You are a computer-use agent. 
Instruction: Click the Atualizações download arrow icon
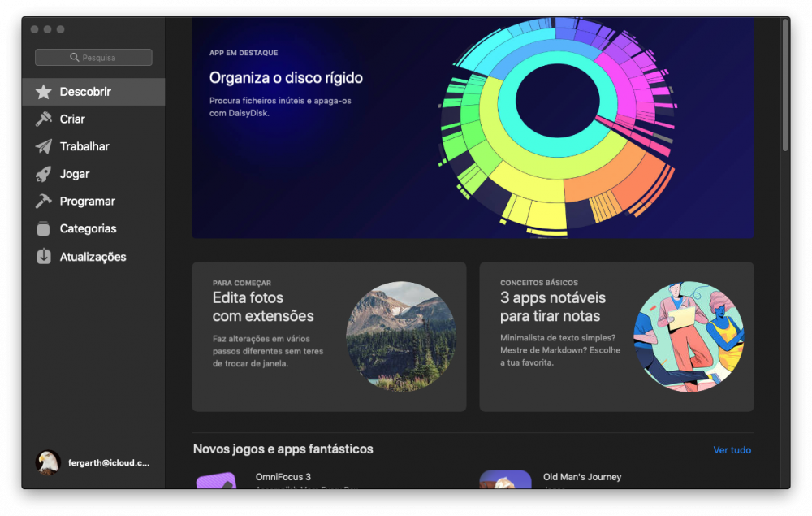[44, 257]
